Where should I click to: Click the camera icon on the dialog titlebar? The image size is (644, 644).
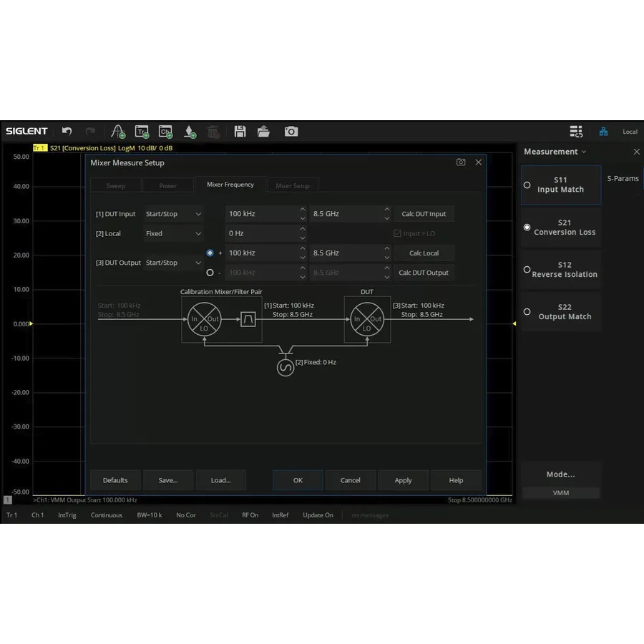461,162
